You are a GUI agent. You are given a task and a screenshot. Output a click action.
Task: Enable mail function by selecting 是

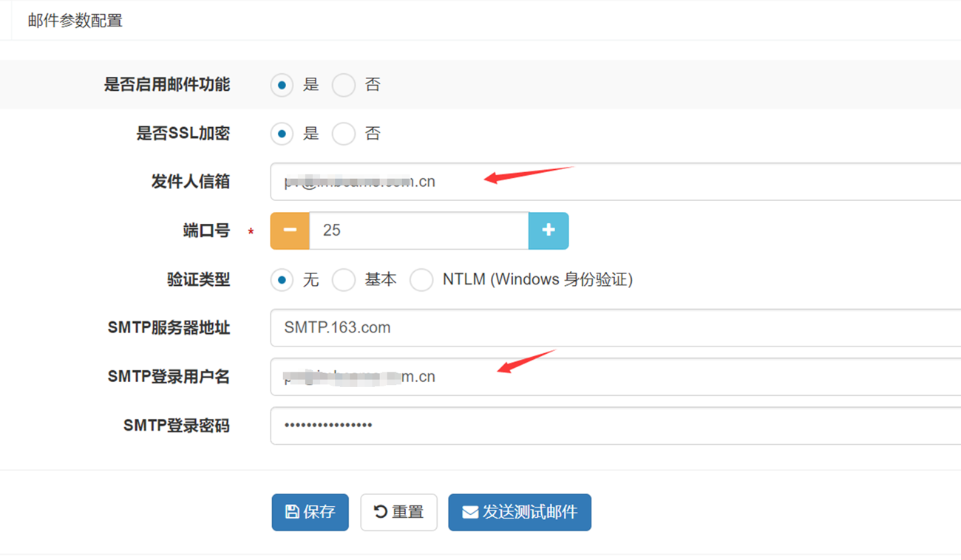(282, 85)
